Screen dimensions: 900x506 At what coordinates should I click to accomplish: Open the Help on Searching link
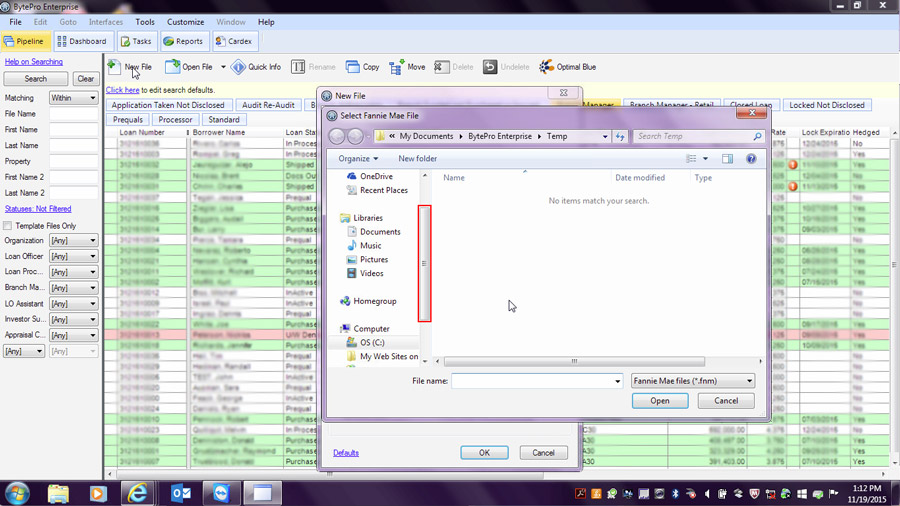pos(34,61)
